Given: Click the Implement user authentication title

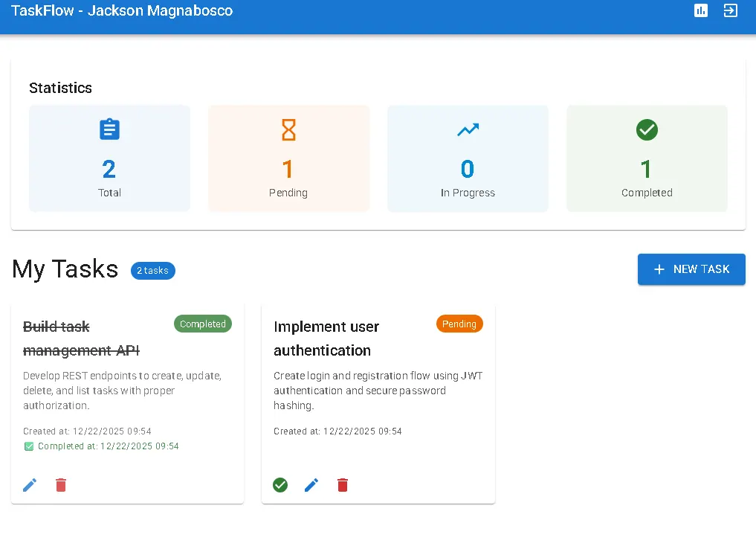Looking at the screenshot, I should 326,338.
